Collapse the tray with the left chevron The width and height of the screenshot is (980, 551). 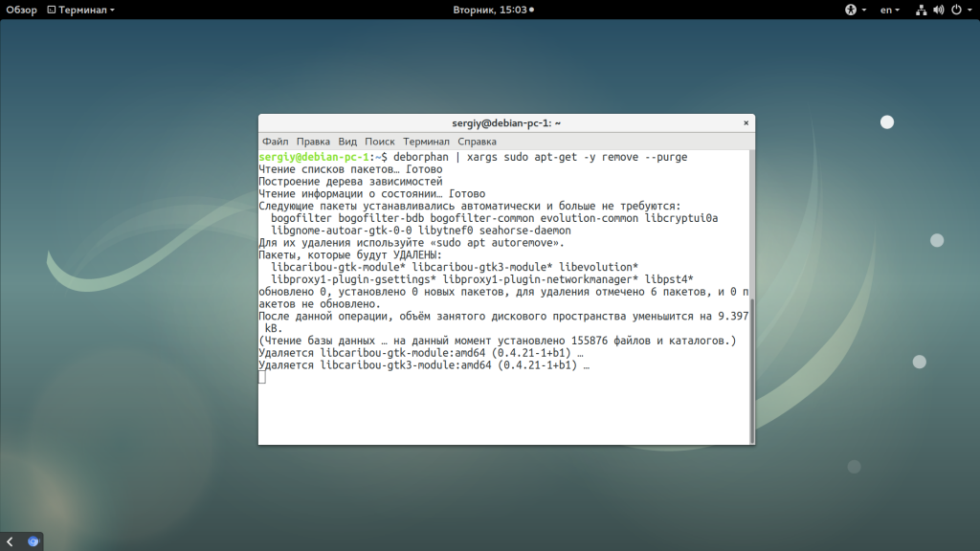point(10,541)
